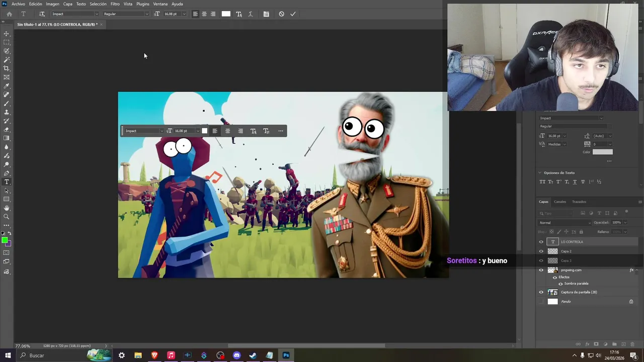Open the Archivo menu
Viewport: 644px width, 362px height.
18,4
